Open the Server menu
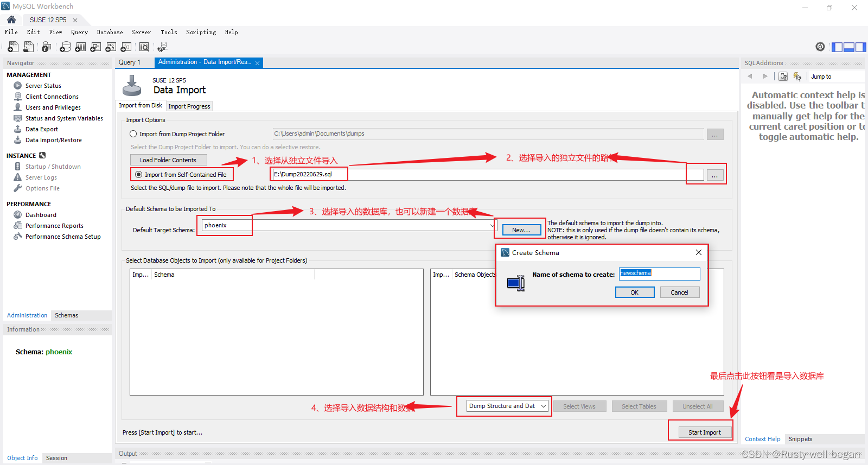Screen dimensions: 868x465 click(x=141, y=32)
